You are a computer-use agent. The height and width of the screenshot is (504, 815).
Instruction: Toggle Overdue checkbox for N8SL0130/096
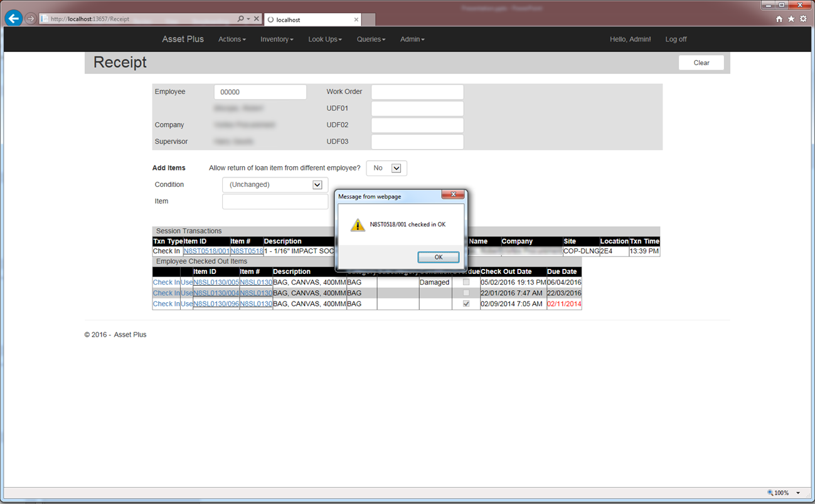click(x=466, y=303)
